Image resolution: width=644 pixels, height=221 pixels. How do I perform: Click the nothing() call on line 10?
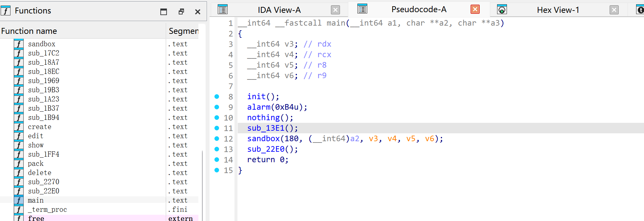coord(270,118)
